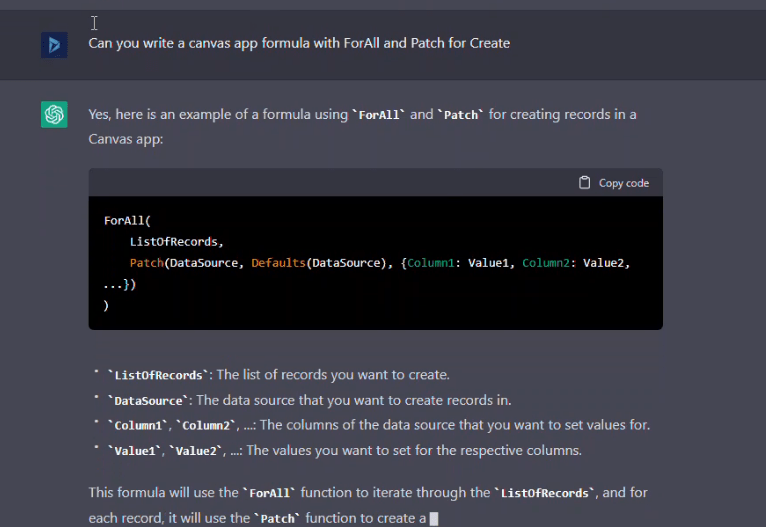Screen dimensions: 766x527
Task: Click the orange Patch keyword in code
Action: coord(146,263)
